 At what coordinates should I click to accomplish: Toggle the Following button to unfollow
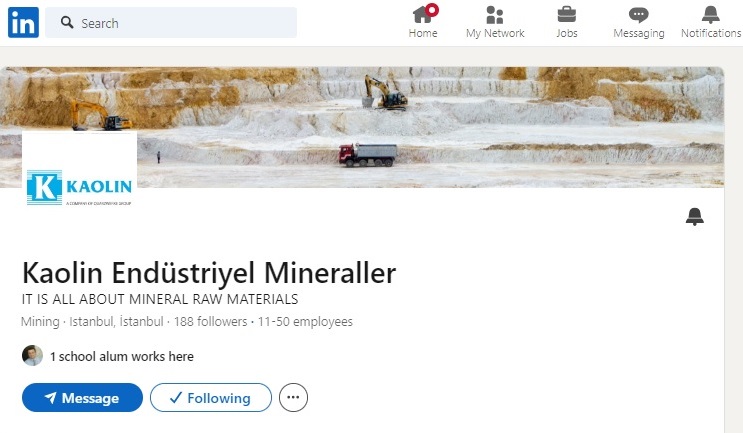pos(211,397)
